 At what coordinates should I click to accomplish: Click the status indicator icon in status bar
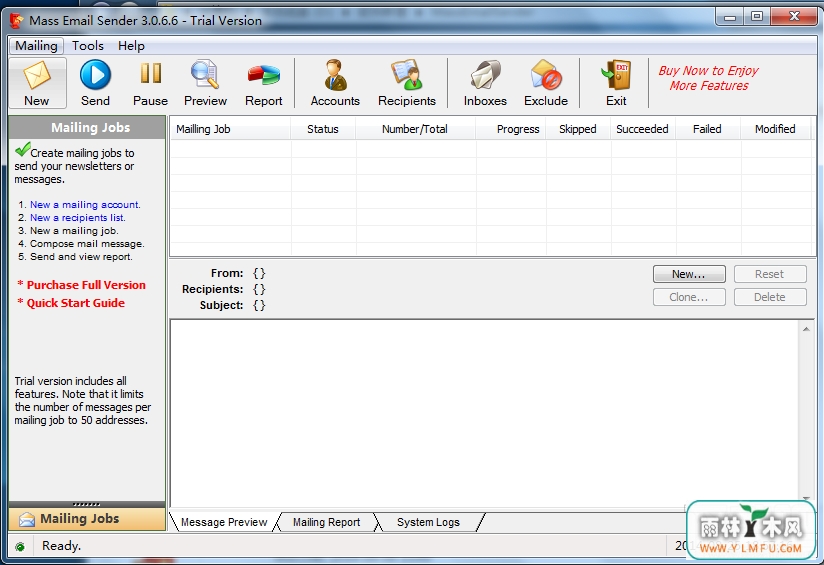[x=20, y=547]
